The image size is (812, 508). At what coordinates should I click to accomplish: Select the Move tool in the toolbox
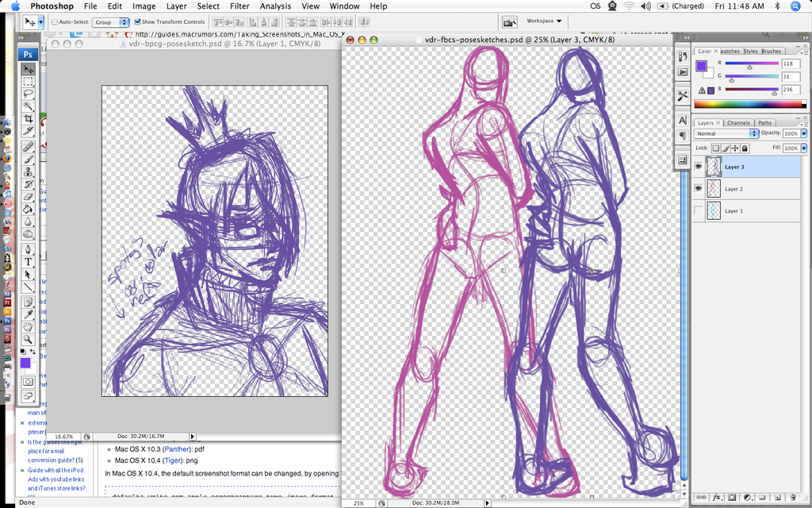28,69
